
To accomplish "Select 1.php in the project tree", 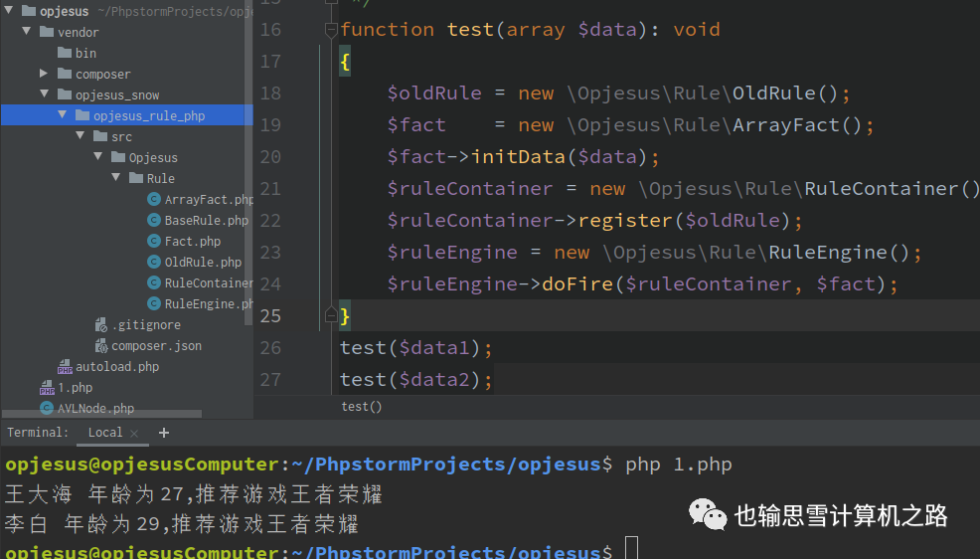I will 75,388.
